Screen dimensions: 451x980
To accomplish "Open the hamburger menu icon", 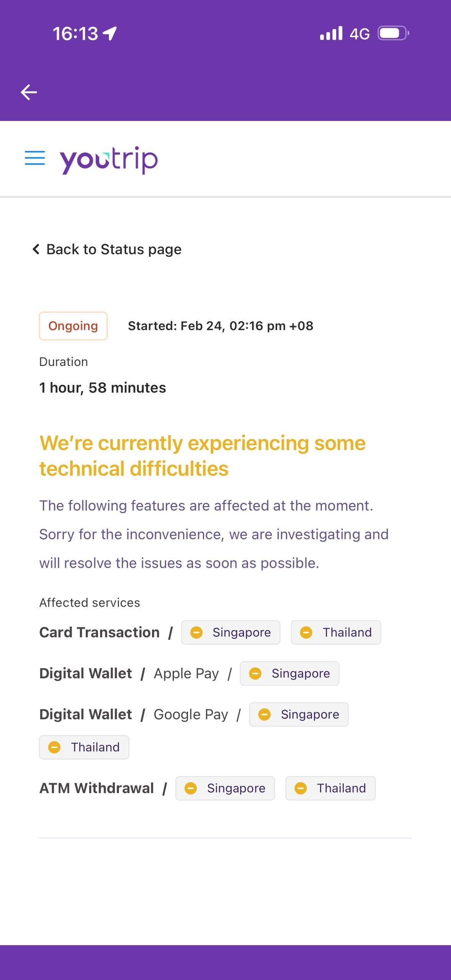I will pyautogui.click(x=35, y=158).
